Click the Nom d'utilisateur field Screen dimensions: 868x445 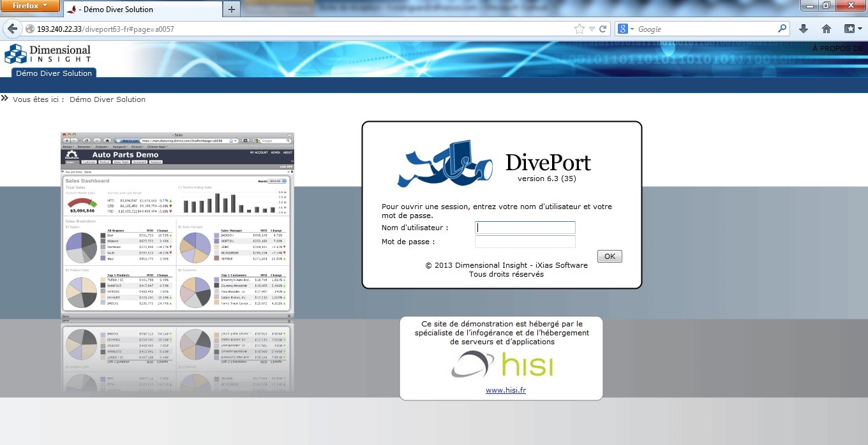click(525, 228)
